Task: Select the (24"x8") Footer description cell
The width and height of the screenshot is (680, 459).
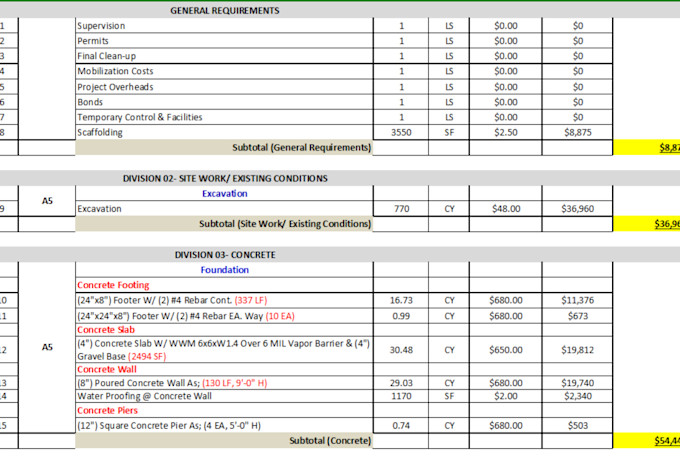Action: [x=224, y=300]
